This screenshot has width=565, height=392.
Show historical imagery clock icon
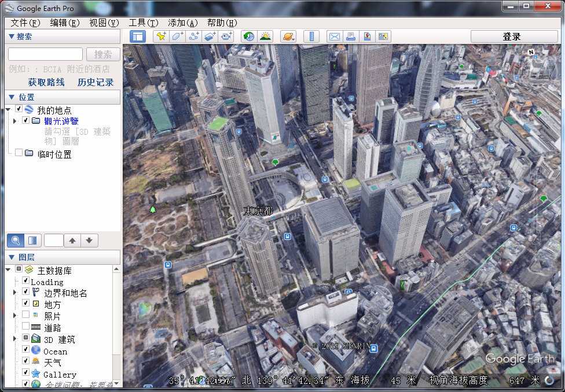click(249, 36)
